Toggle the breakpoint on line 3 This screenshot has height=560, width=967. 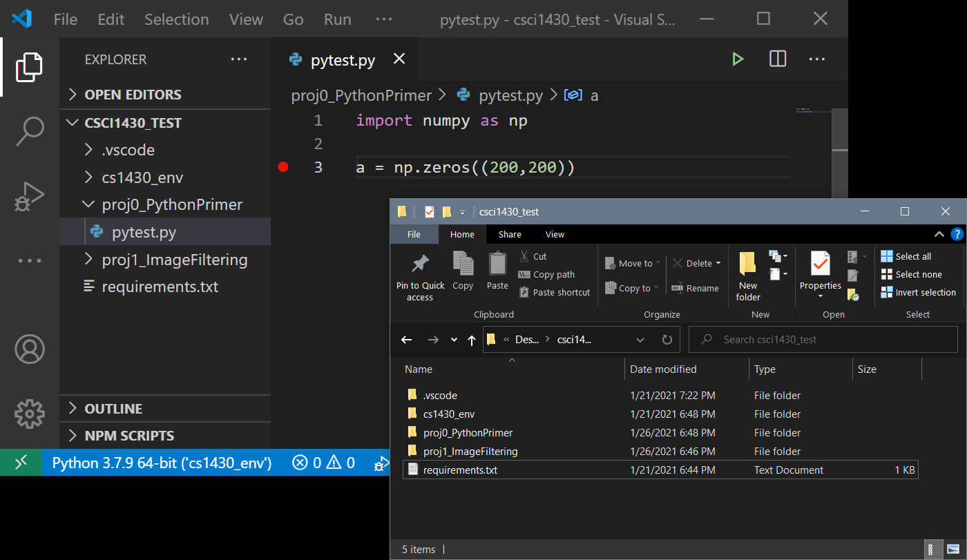coord(283,166)
